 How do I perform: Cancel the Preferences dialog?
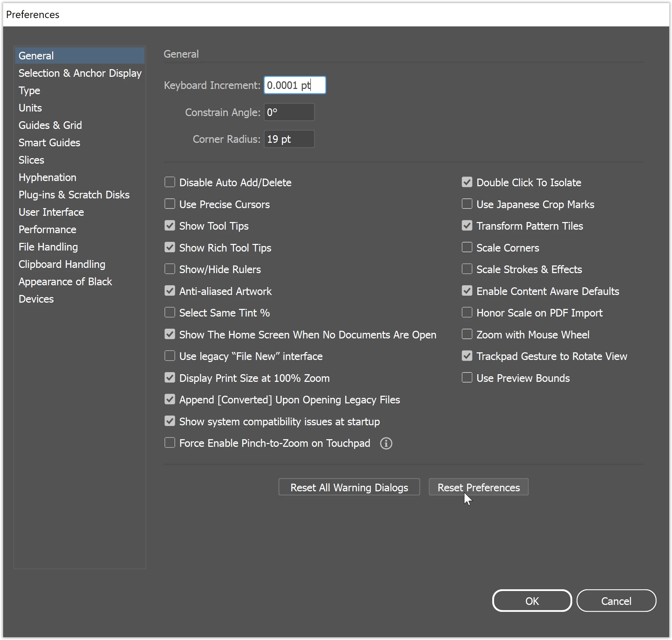tap(616, 601)
